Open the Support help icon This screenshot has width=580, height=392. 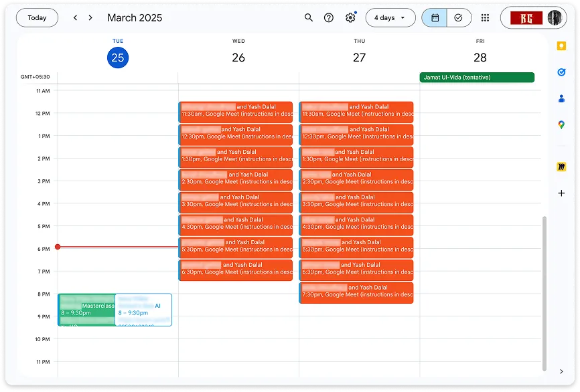[x=328, y=18]
